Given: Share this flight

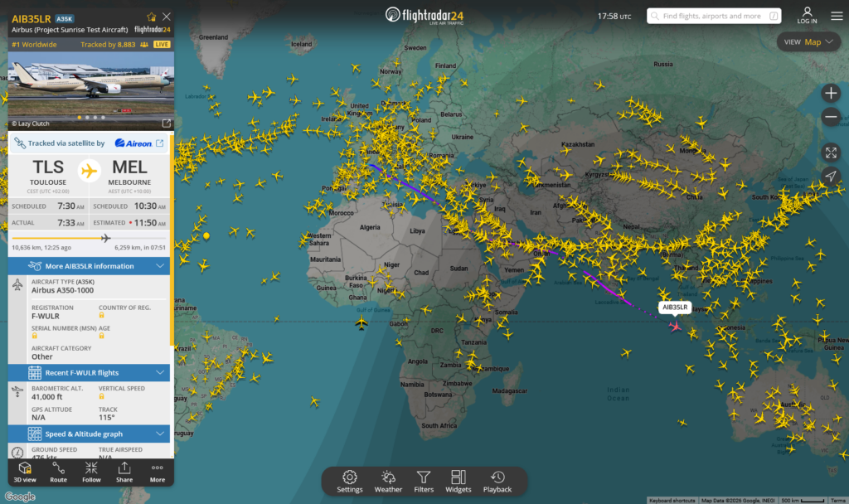Looking at the screenshot, I should [x=124, y=472].
